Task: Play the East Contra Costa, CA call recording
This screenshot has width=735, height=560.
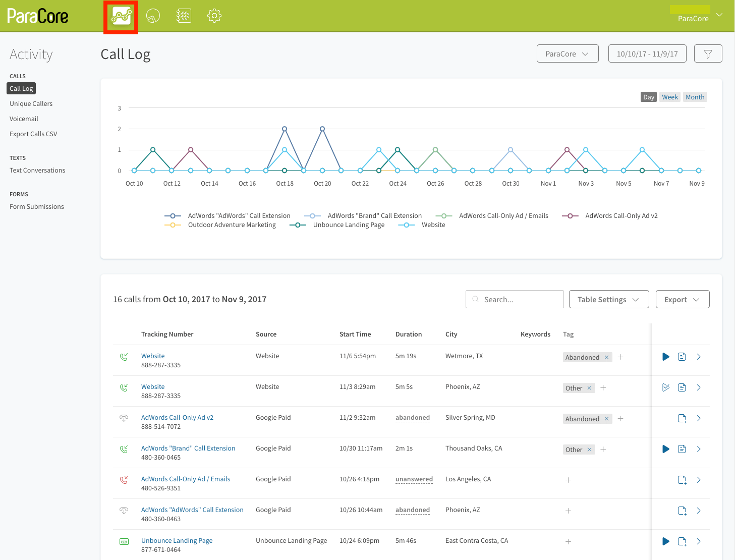Action: tap(666, 541)
